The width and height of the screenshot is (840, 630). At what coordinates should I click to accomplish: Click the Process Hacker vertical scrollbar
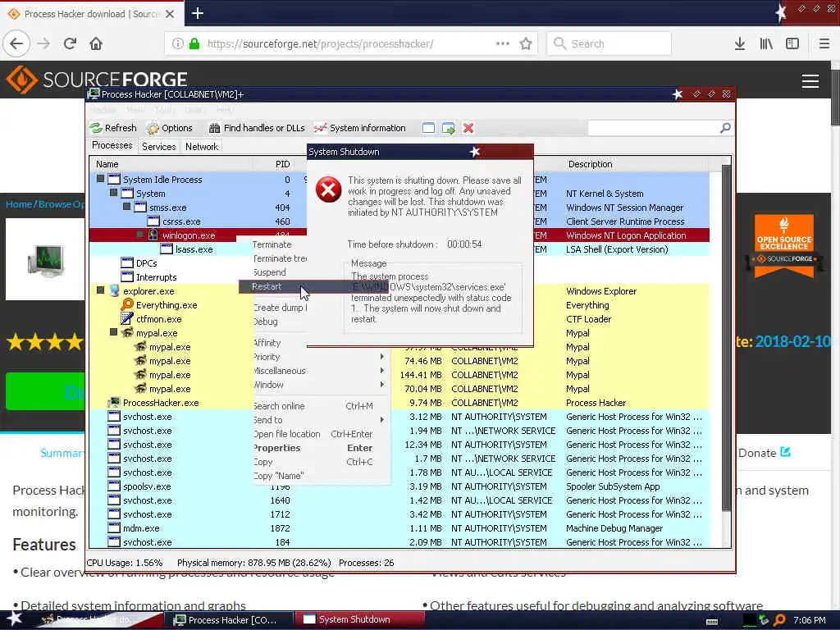pyautogui.click(x=726, y=337)
